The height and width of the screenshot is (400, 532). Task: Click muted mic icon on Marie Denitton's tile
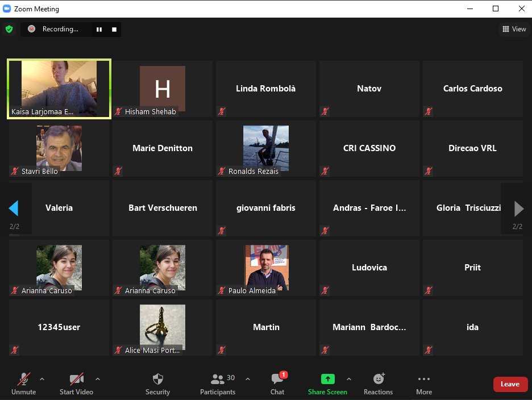118,171
